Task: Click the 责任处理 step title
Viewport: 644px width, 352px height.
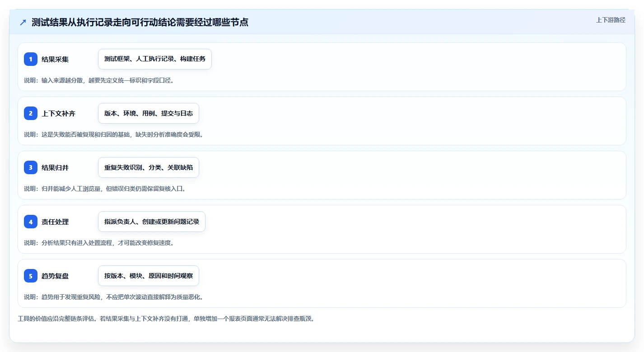Action: (x=55, y=222)
